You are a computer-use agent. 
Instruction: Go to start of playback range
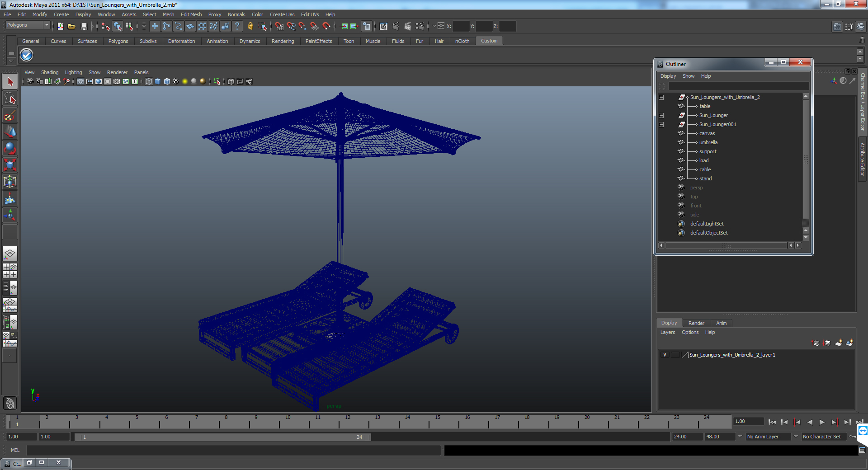[772, 422]
